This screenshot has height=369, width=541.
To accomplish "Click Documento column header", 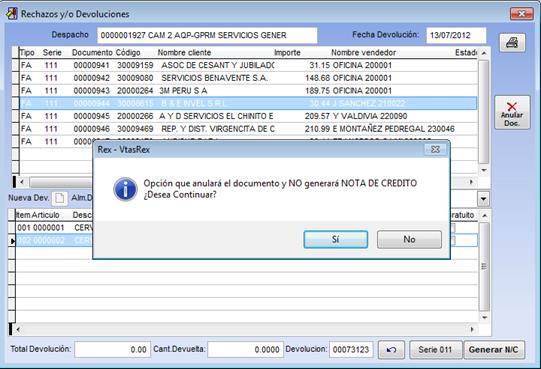I will pyautogui.click(x=92, y=53).
